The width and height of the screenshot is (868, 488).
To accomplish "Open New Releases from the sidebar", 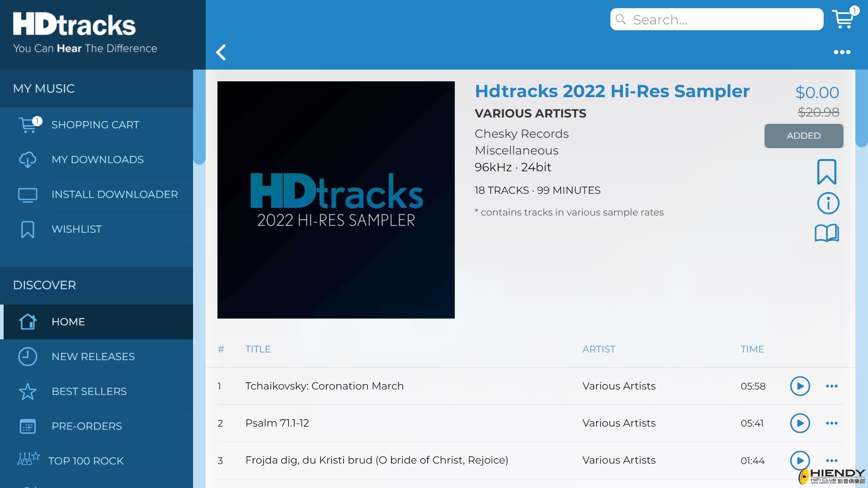I will [x=93, y=357].
